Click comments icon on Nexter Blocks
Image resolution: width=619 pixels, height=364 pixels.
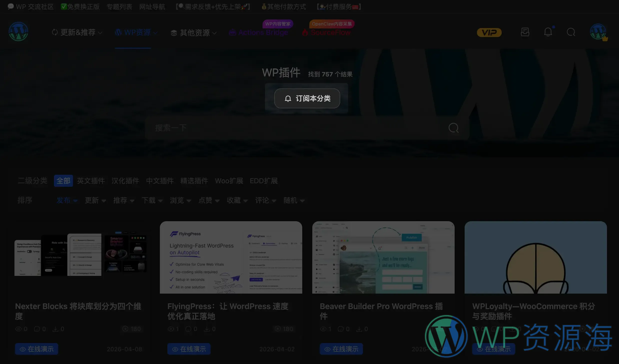(37, 329)
